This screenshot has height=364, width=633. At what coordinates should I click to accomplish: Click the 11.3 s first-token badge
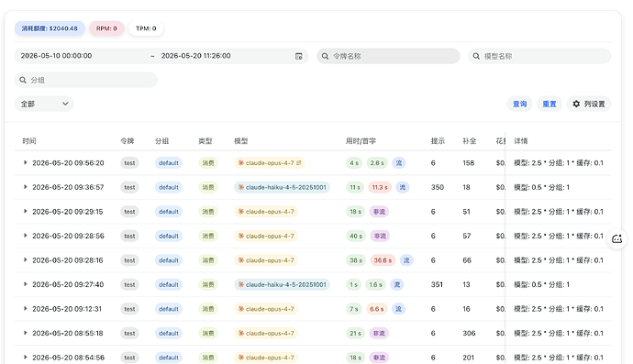tap(380, 187)
